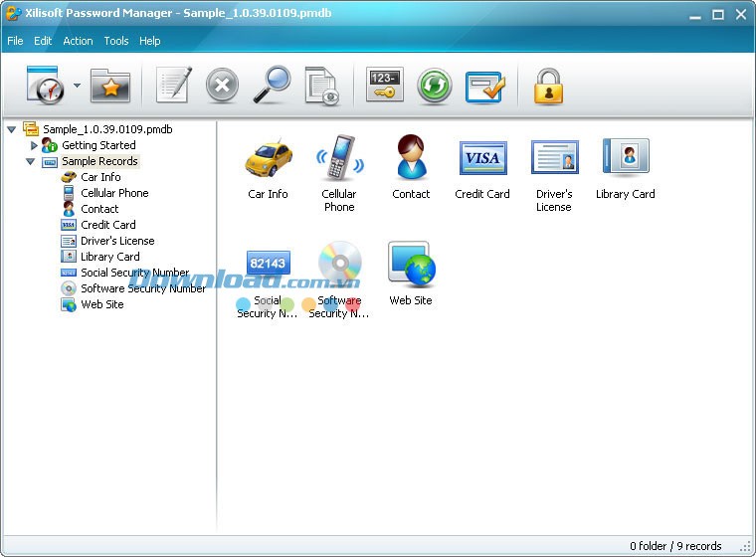The height and width of the screenshot is (557, 756).
Task: Click the CD Software Security large icon
Action: (x=340, y=263)
